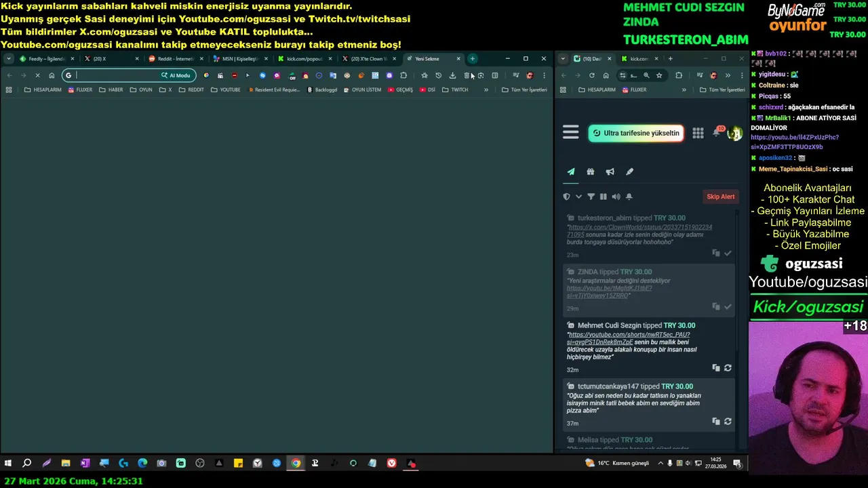Open the REDDIT bookmark folder
The image size is (868, 488).
(191, 89)
